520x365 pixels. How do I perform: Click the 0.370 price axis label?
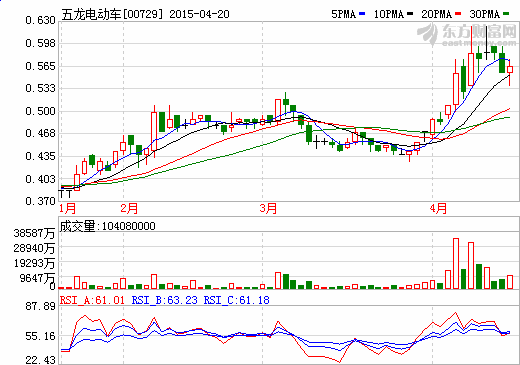click(x=40, y=201)
